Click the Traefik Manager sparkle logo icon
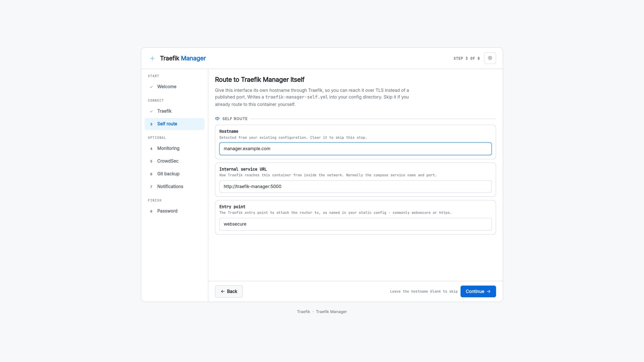 tap(152, 58)
